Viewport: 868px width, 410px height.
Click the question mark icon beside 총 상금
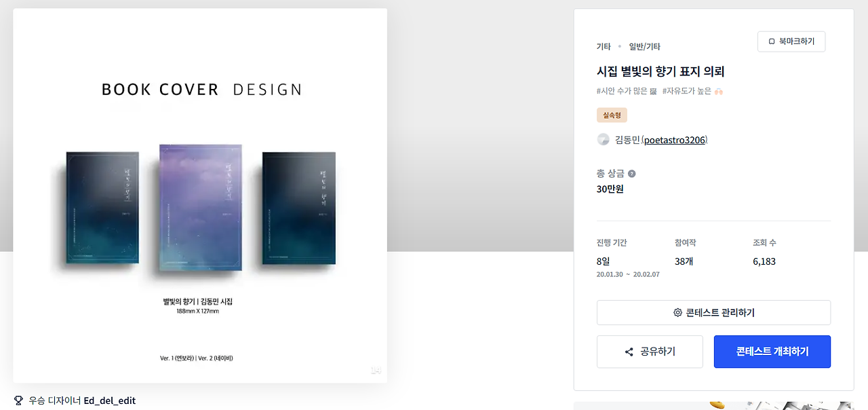pyautogui.click(x=632, y=174)
